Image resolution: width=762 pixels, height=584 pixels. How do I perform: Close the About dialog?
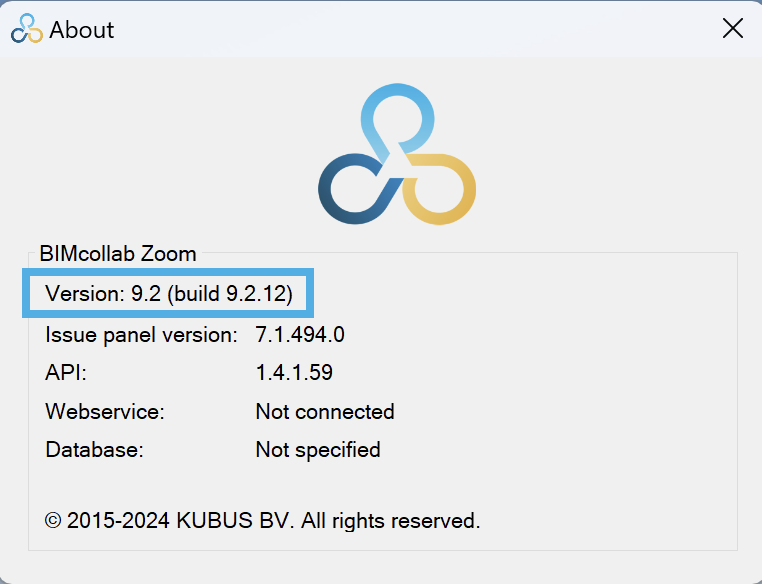click(x=732, y=28)
